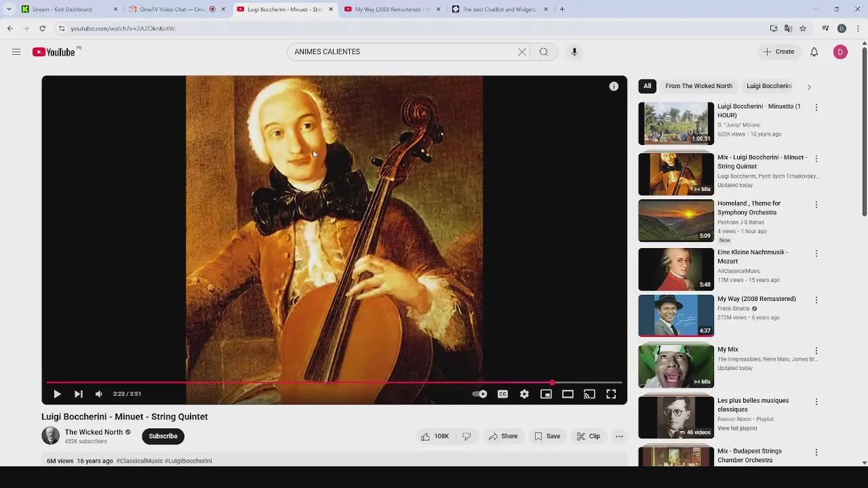Open Chrome's three-dot menu
Image resolution: width=868 pixels, height=488 pixels.
point(858,28)
